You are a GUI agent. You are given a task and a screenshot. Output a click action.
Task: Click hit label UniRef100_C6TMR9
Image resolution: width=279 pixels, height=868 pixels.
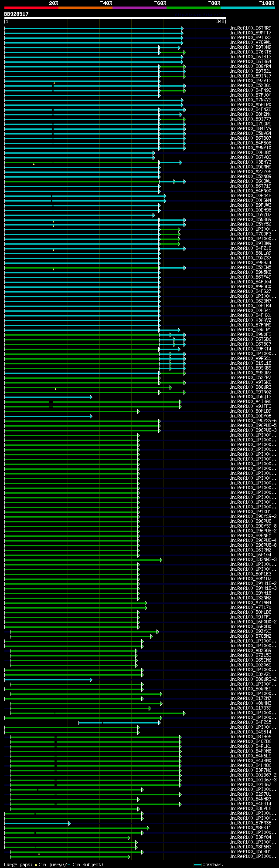tap(251, 28)
